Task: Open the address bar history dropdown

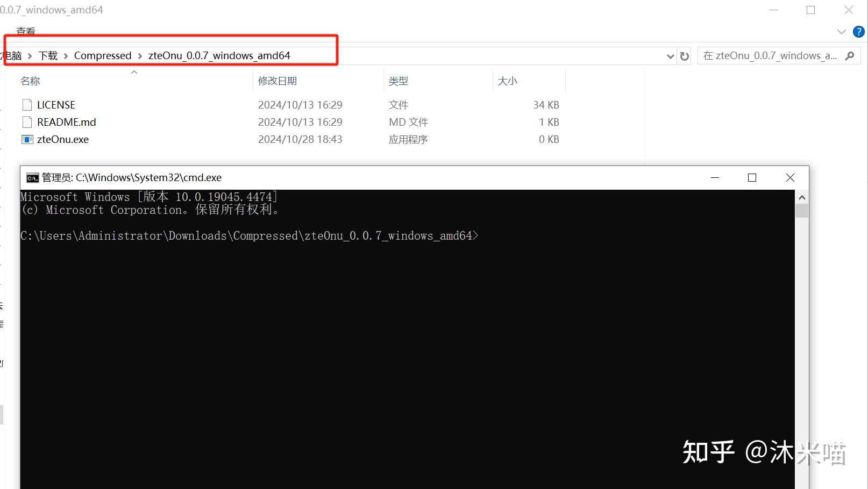Action: 670,55
